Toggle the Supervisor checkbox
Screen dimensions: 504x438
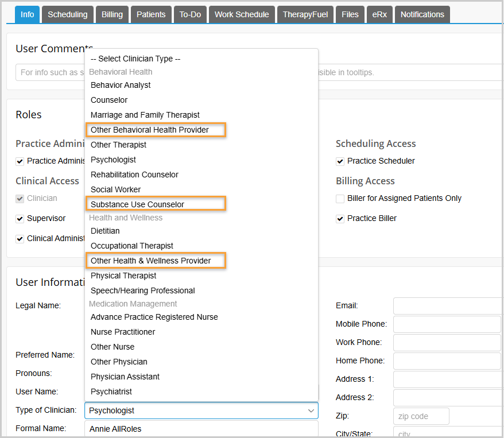click(20, 219)
